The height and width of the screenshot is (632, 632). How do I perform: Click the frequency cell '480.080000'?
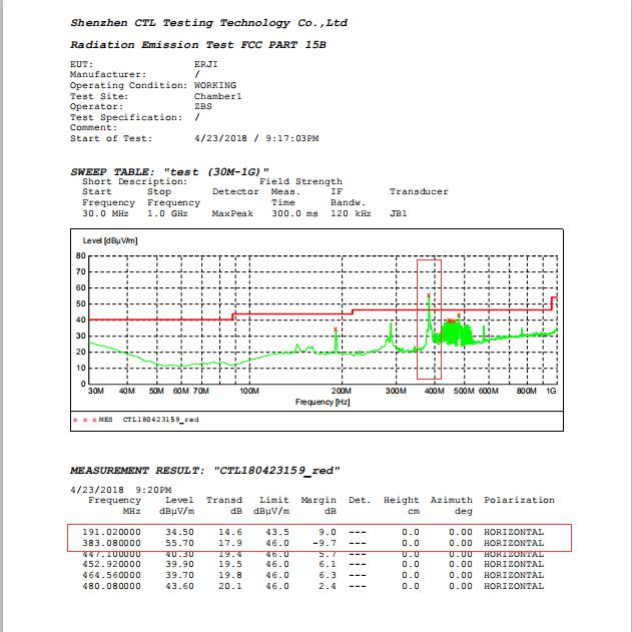click(x=112, y=586)
